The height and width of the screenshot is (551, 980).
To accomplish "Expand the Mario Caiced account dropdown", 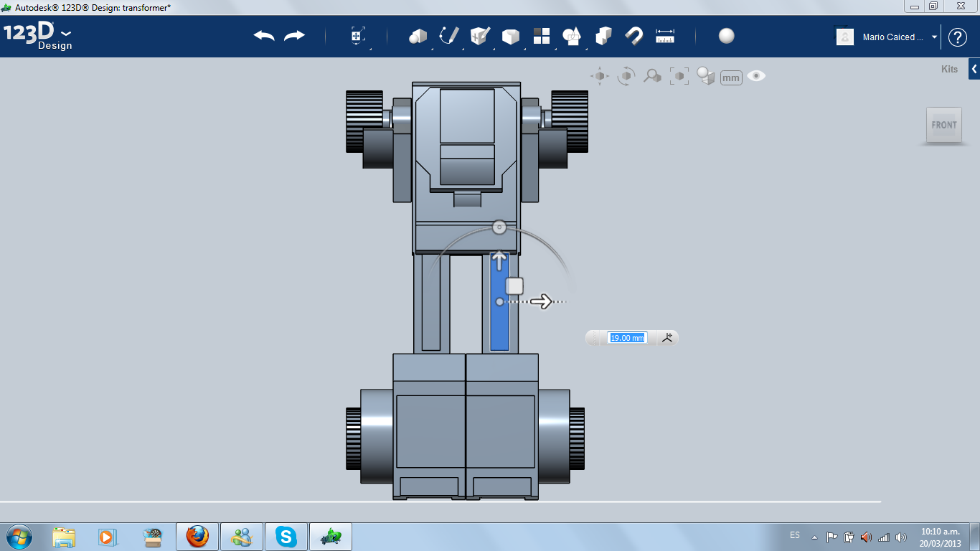I will [934, 37].
